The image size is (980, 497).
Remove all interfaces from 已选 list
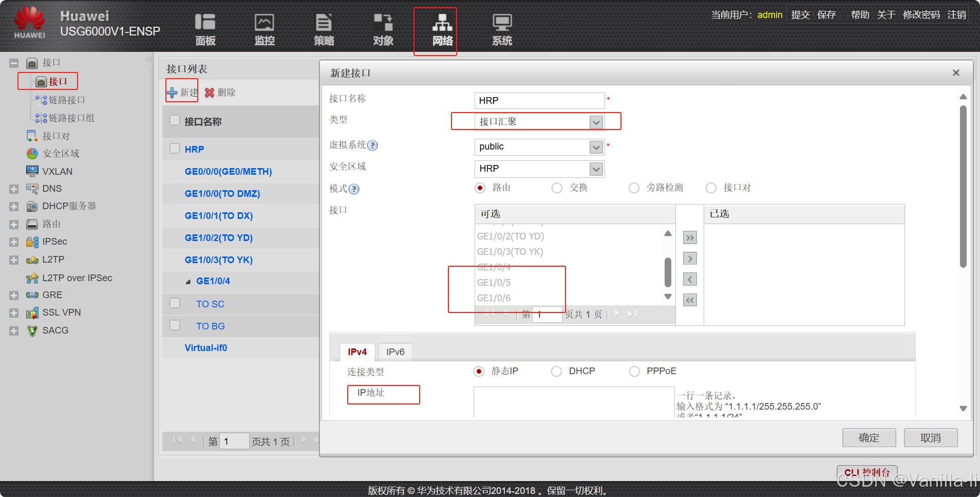coord(690,300)
